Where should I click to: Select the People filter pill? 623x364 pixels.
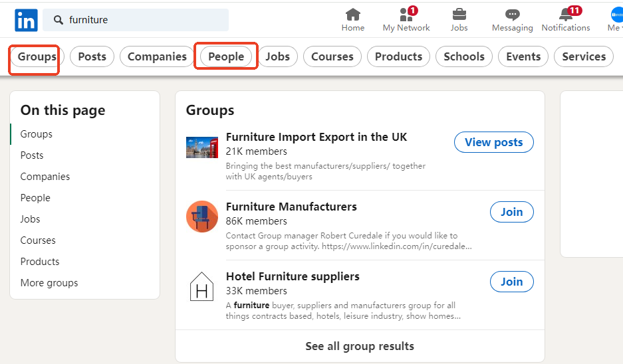tap(226, 56)
